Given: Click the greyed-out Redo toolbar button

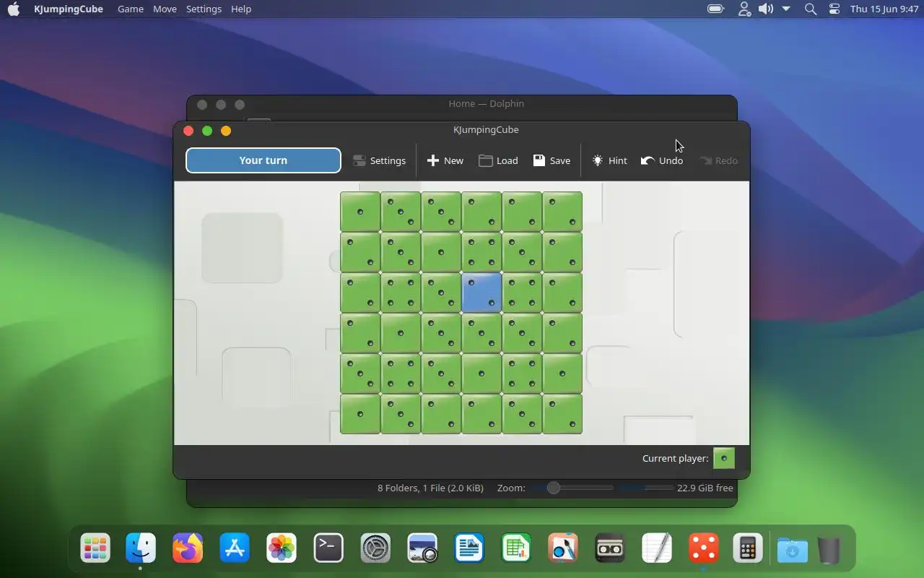Looking at the screenshot, I should (x=718, y=160).
